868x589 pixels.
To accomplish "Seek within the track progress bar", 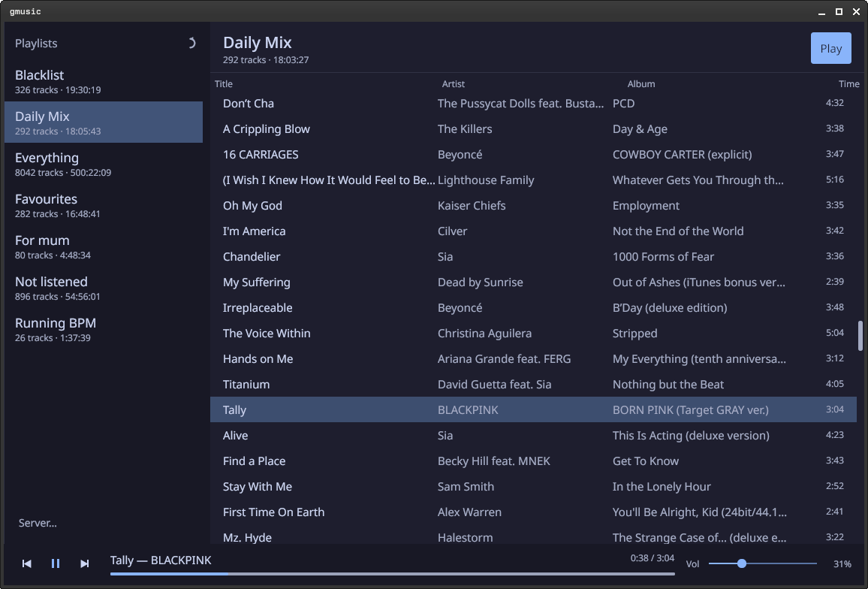I will pos(392,574).
